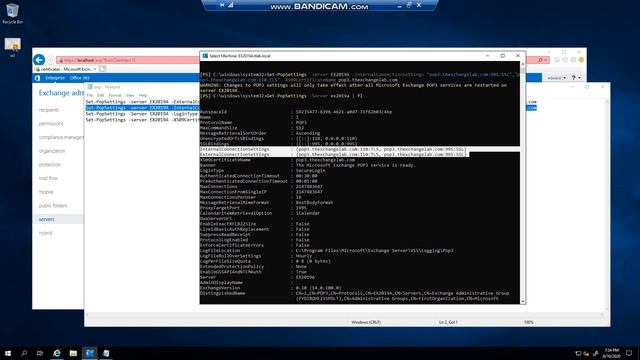Click the Notepad taskbar icon
Viewport: 640px width, 360px height.
tap(106, 353)
